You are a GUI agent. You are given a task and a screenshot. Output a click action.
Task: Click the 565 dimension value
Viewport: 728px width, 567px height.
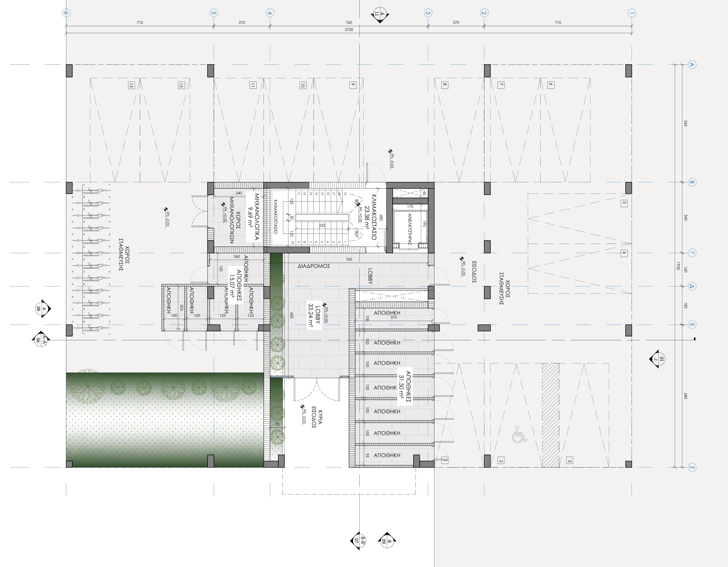pos(685,123)
